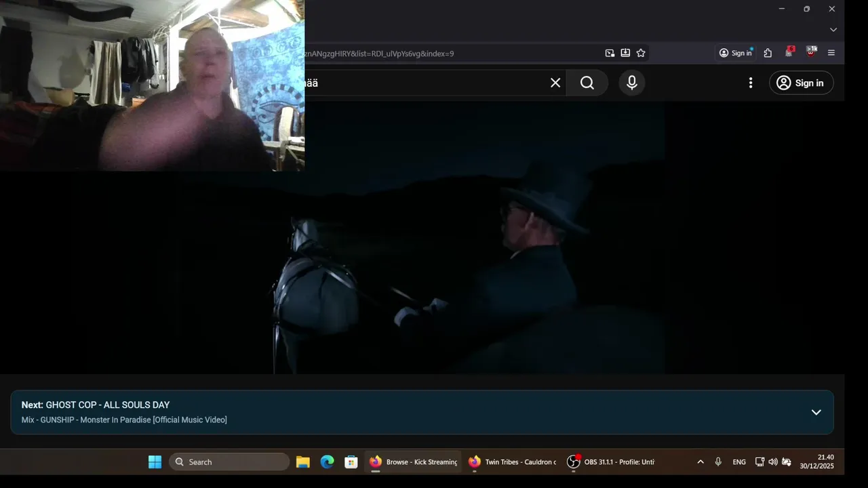This screenshot has width=868, height=488.
Task: Clear the YouTube search box with X
Action: (555, 83)
